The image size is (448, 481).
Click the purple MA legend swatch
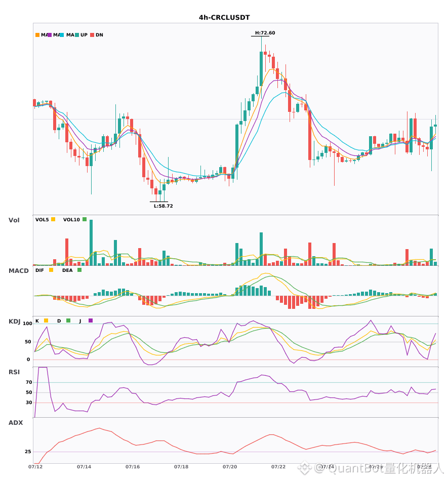click(x=50, y=35)
